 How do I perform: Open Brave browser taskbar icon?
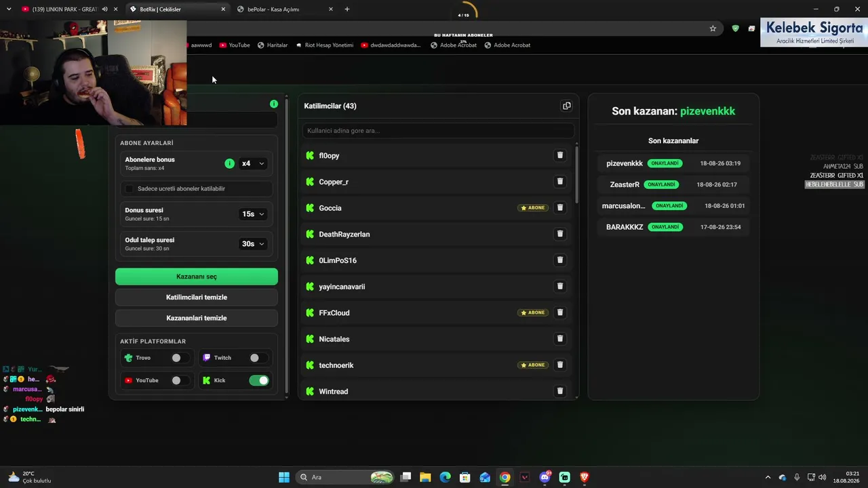coord(585,477)
